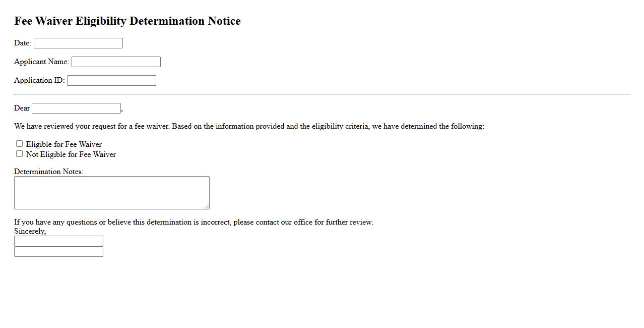Click inside the Determination Notes text area

[111, 192]
